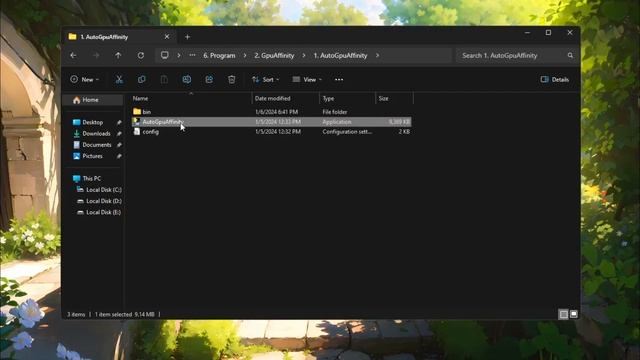Select the AutoGpuAffinity application file

(x=271, y=122)
